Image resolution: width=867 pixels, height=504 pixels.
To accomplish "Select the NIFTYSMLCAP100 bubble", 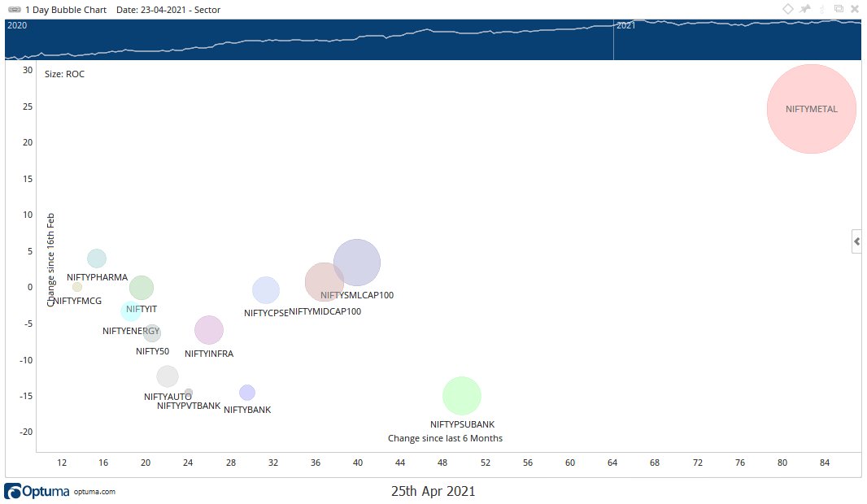I will click(356, 262).
